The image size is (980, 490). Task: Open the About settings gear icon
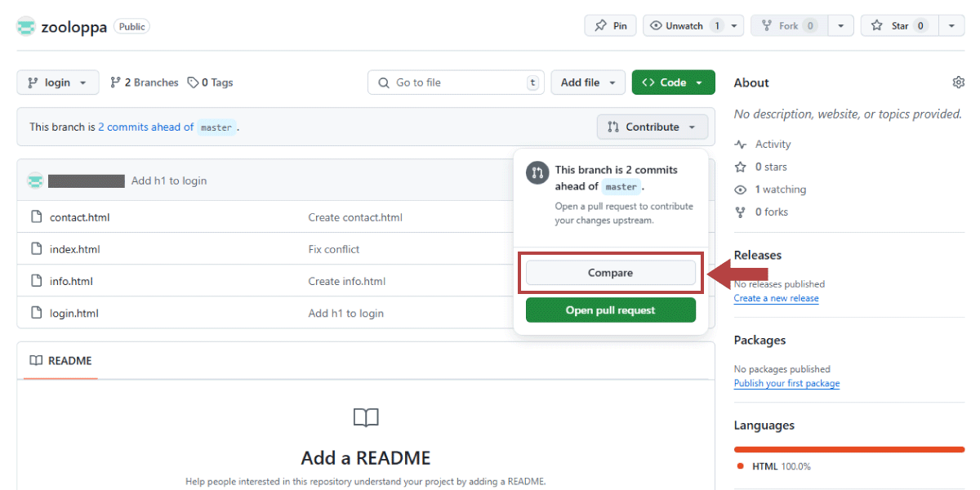959,82
